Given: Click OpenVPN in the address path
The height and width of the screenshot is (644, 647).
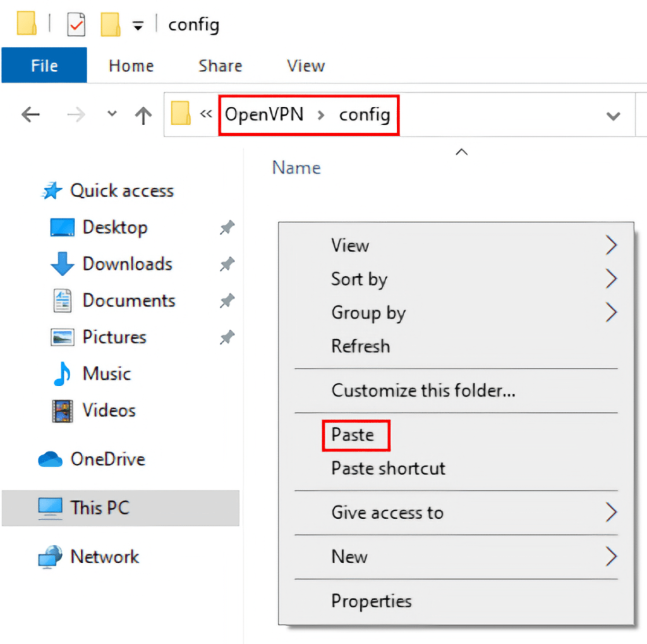Looking at the screenshot, I should coord(264,114).
